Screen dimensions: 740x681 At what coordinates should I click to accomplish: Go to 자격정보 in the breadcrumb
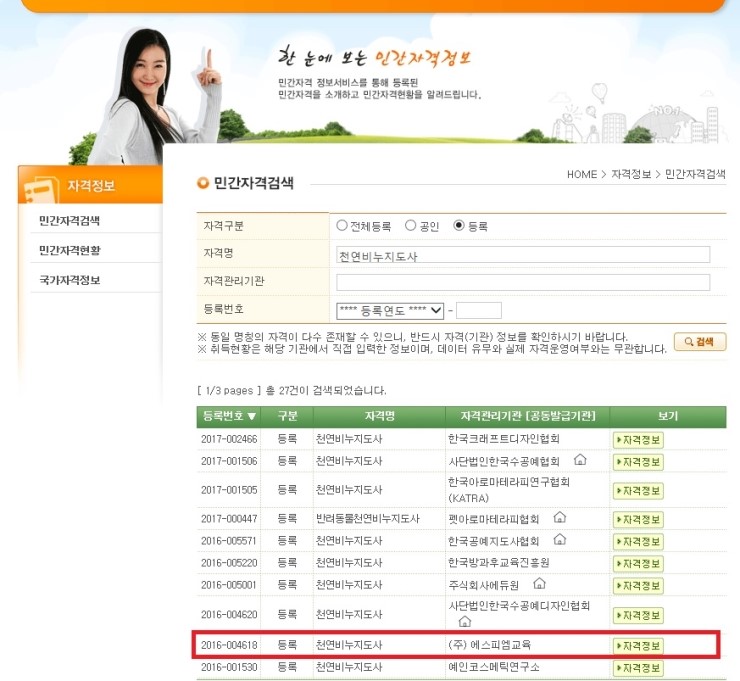pos(631,174)
